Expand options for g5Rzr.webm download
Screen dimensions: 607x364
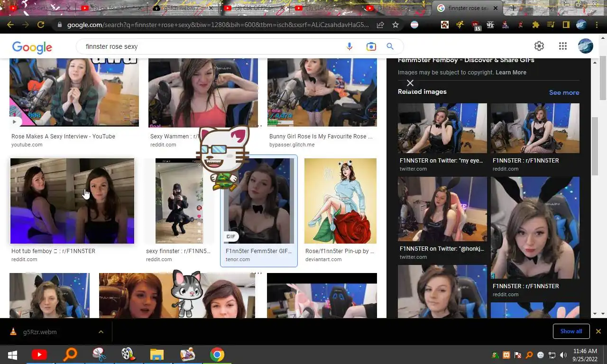click(101, 332)
